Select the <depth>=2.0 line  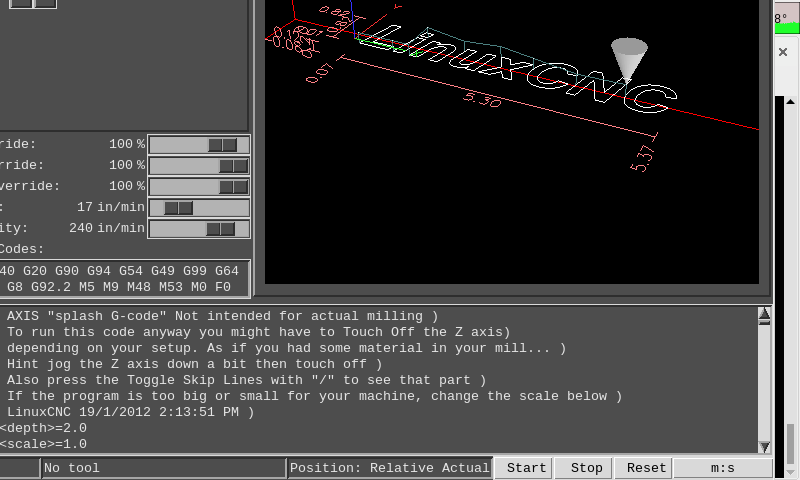click(x=43, y=427)
